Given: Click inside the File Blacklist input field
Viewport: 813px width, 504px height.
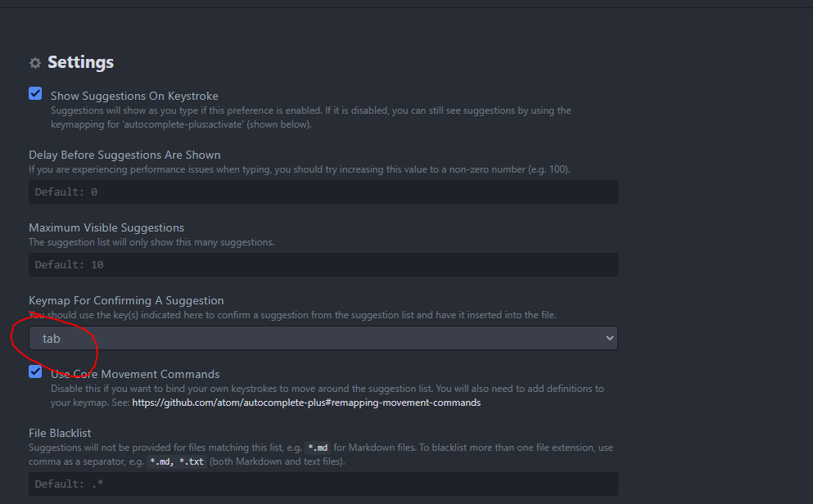Looking at the screenshot, I should [323, 484].
